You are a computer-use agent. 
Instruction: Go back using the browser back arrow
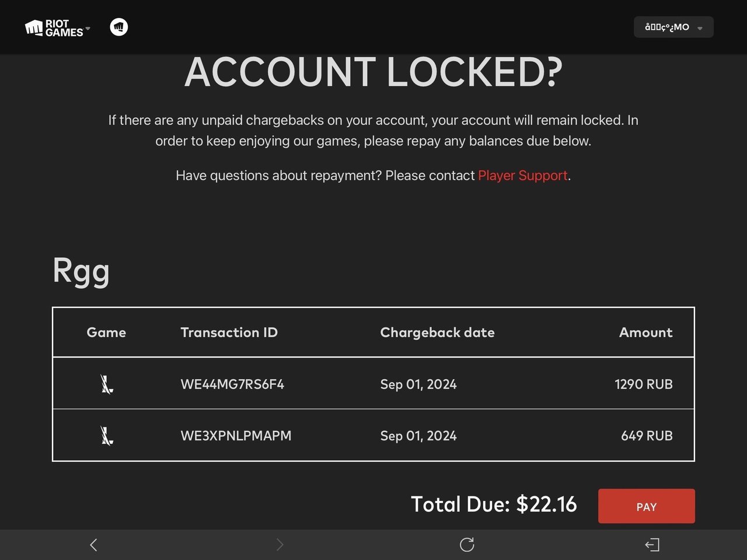93,545
